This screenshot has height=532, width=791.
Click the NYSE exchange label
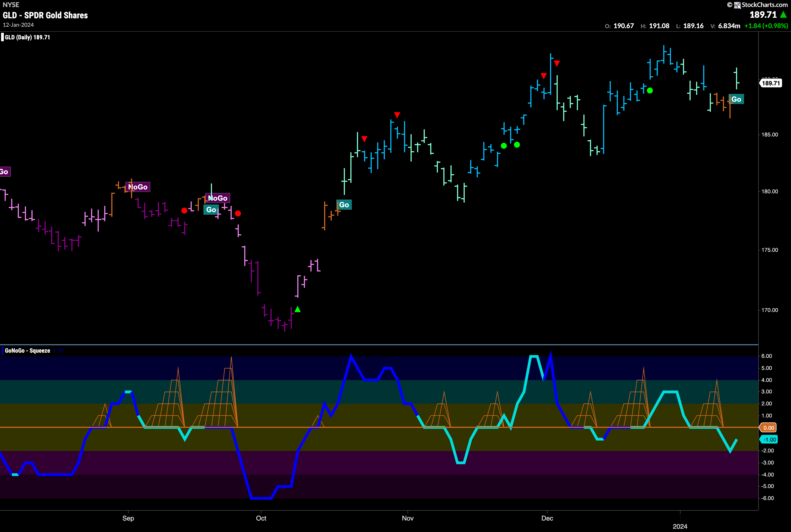click(x=11, y=5)
